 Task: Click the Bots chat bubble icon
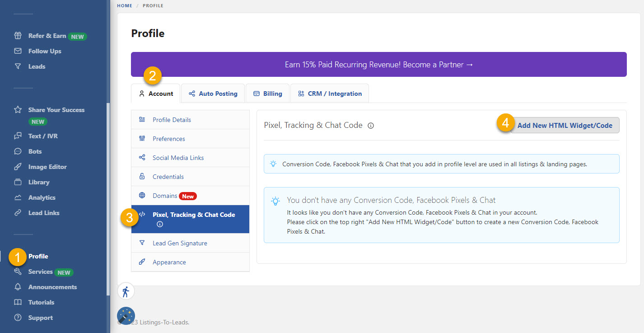pos(18,151)
